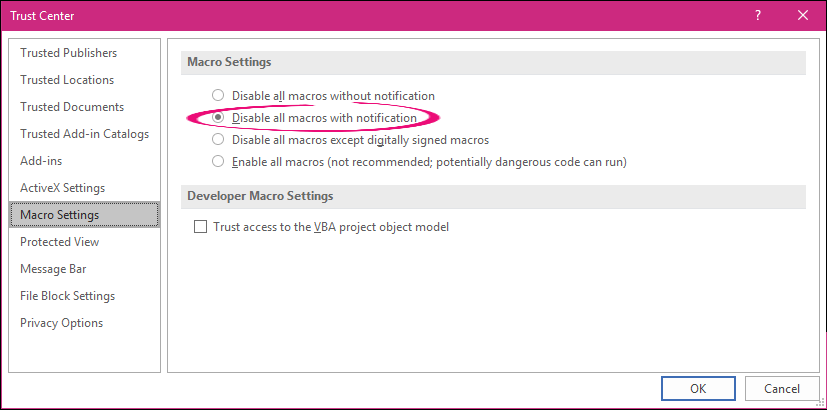This screenshot has height=410, width=827.
Task: Open Trusted Publishers category
Action: (68, 53)
